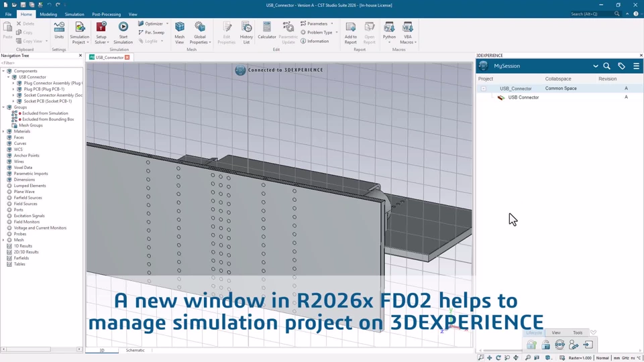644x362 pixels.
Task: Click the move-into box icon in Lifecycle toolbar
Action: tap(588, 345)
